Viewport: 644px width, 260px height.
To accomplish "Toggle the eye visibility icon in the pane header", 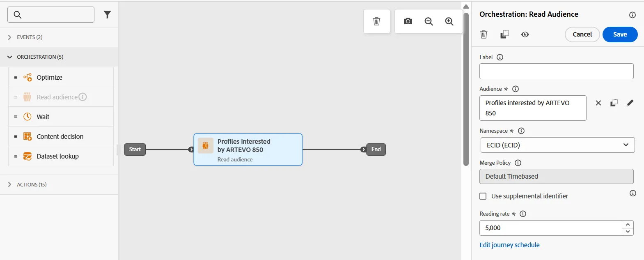I will (x=525, y=35).
